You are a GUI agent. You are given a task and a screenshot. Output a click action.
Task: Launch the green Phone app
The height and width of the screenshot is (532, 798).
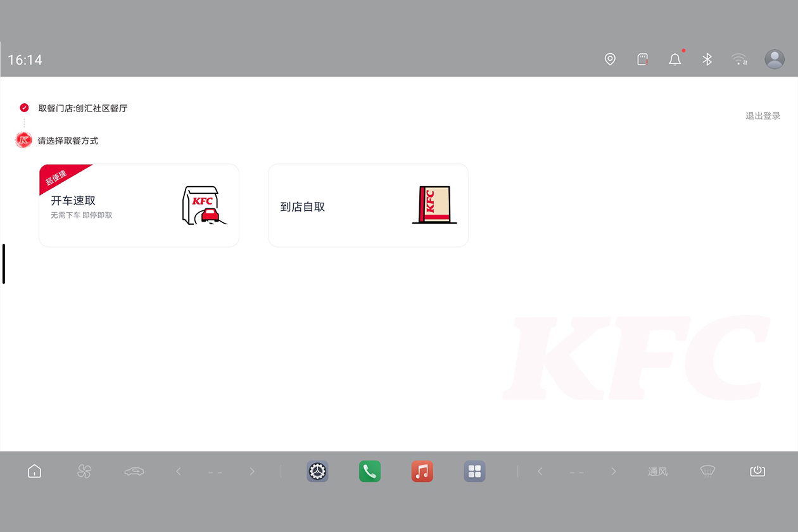point(370,471)
